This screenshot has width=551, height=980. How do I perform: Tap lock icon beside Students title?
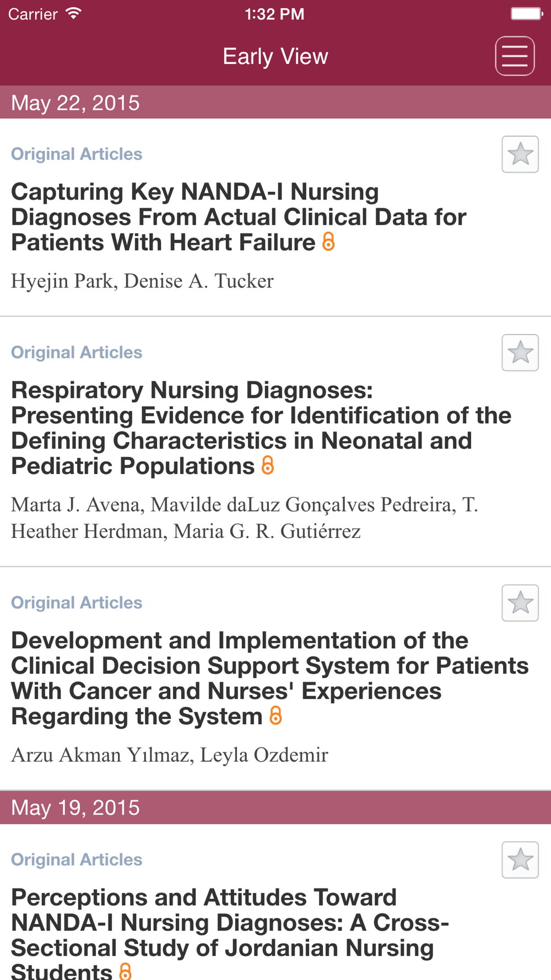[126, 971]
